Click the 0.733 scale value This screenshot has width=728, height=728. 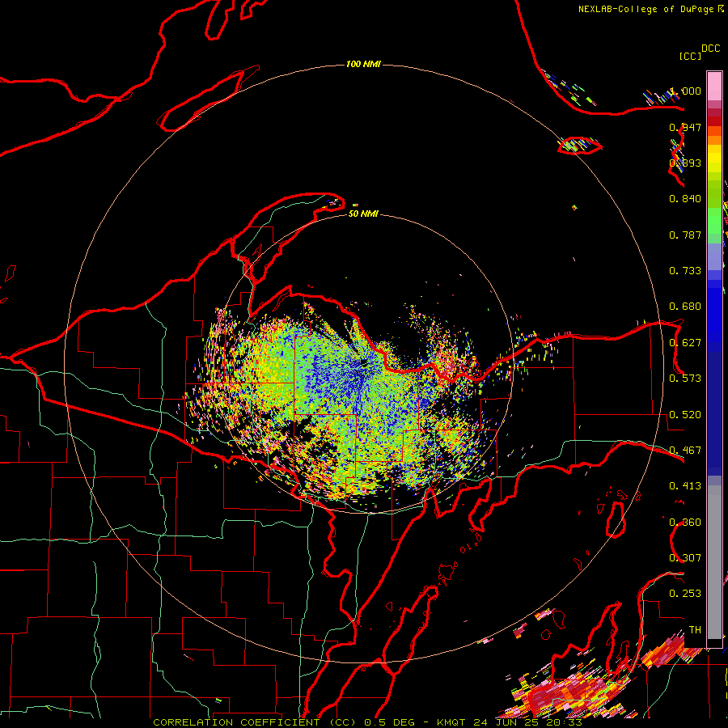(x=685, y=271)
